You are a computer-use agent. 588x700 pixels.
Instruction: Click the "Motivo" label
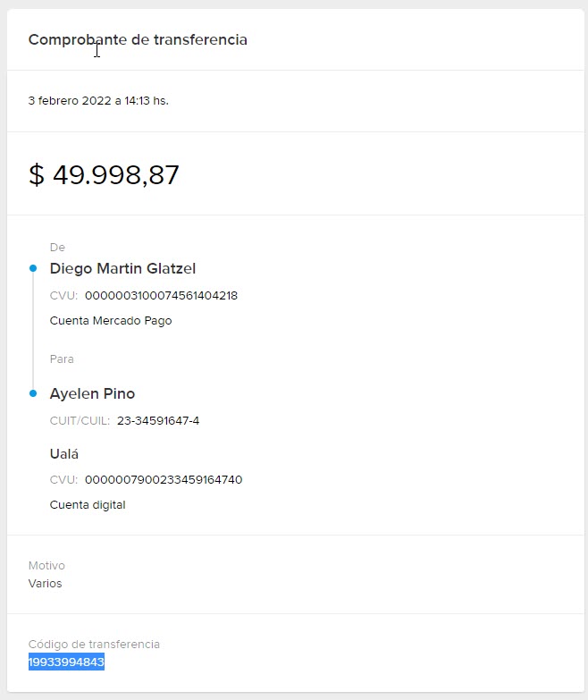[46, 566]
